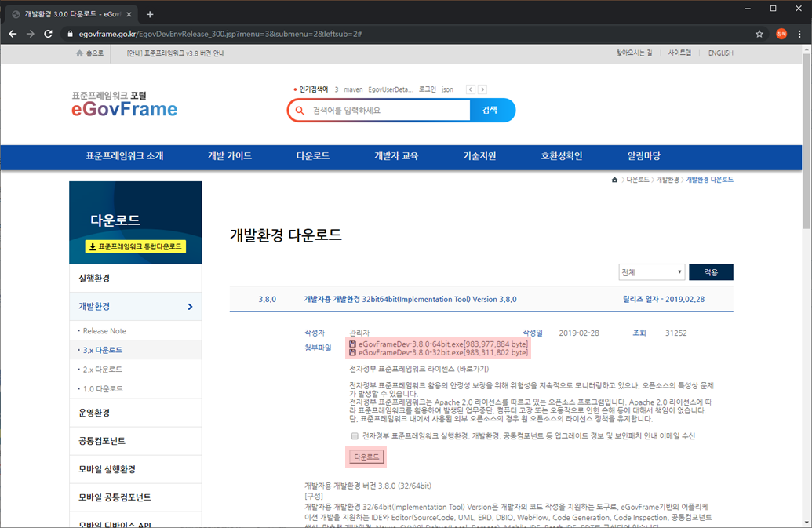Open 사이트맵 link
The width and height of the screenshot is (812, 528).
pos(679,53)
